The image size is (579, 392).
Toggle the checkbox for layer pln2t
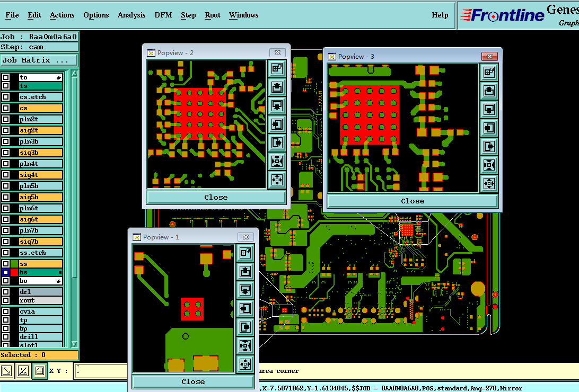click(x=5, y=119)
